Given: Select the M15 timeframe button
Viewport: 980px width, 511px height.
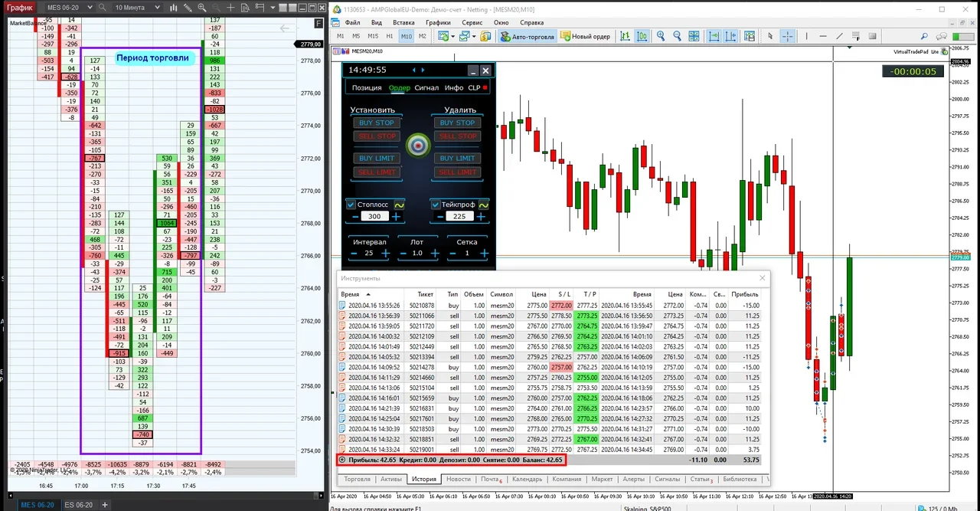Looking at the screenshot, I should [373, 36].
